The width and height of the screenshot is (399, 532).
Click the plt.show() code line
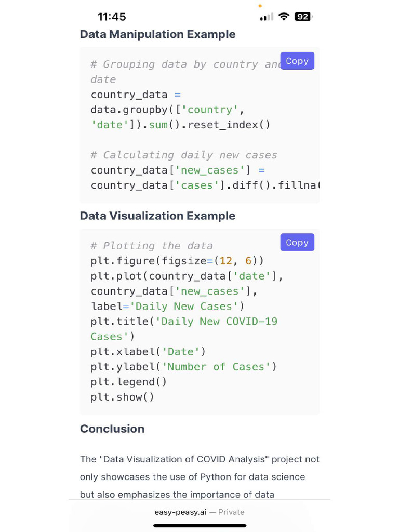click(x=122, y=397)
